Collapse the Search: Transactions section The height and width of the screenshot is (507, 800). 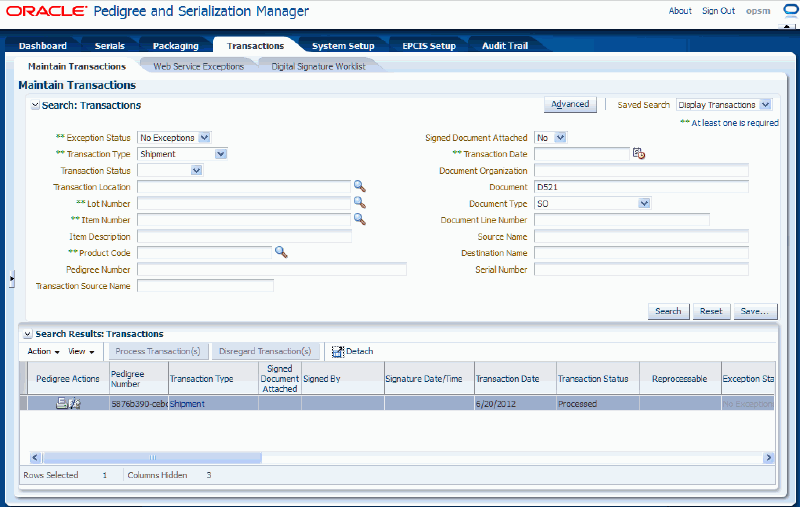click(x=35, y=105)
